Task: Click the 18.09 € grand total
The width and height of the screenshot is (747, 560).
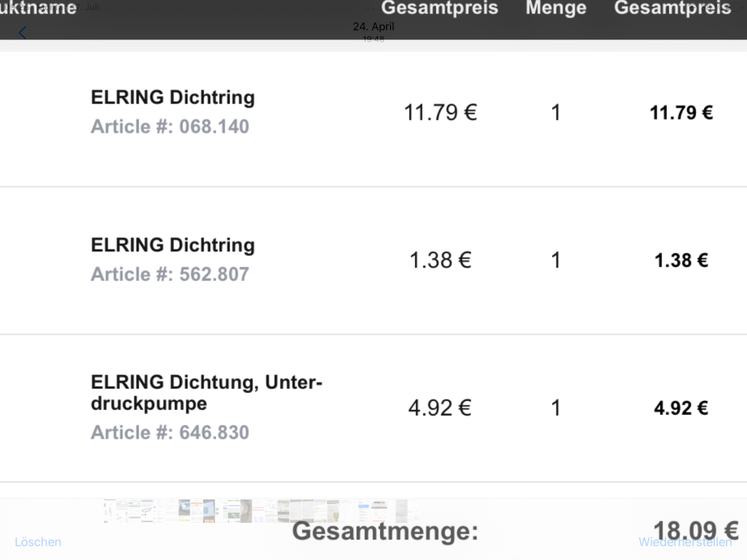Action: click(x=696, y=530)
